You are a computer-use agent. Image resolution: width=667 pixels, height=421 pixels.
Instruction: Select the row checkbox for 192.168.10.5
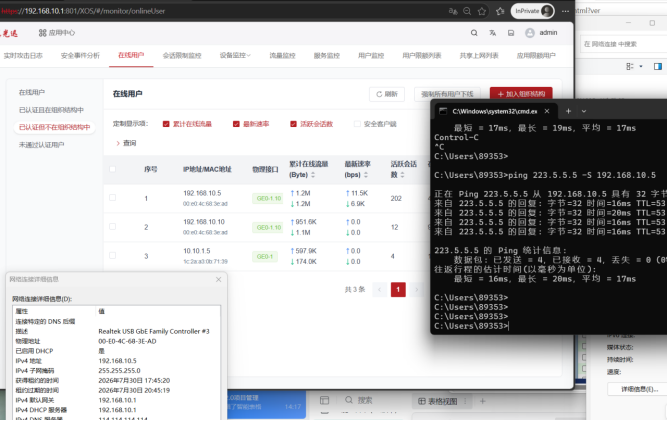[112, 198]
